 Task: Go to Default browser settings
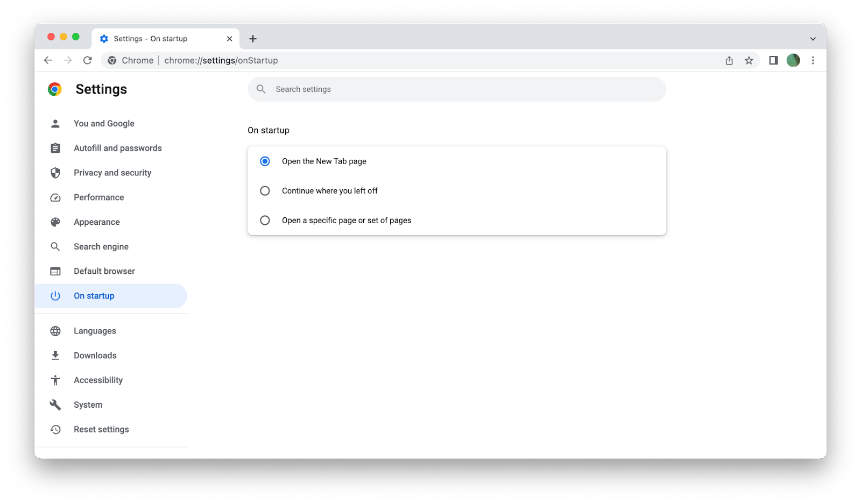(x=104, y=271)
